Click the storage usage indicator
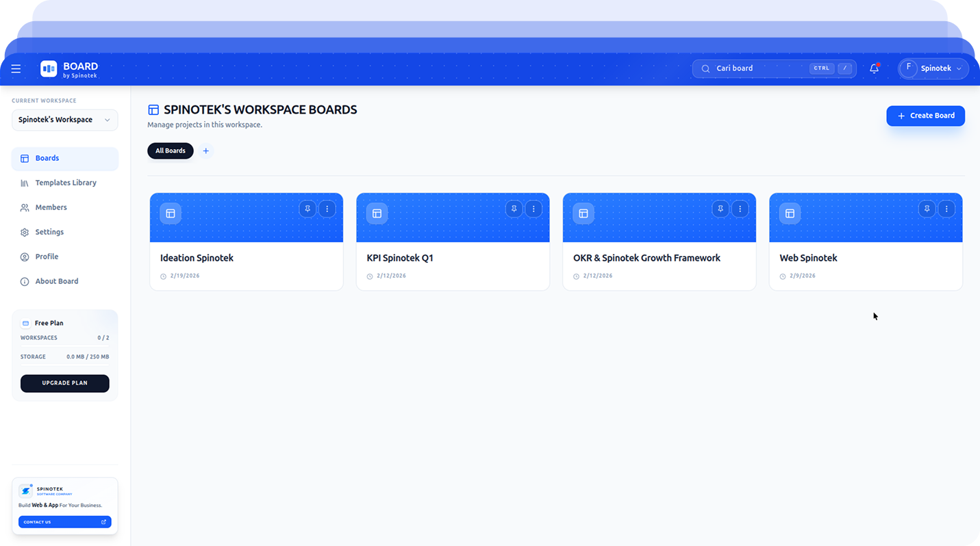This screenshot has height=546, width=980. click(64, 356)
